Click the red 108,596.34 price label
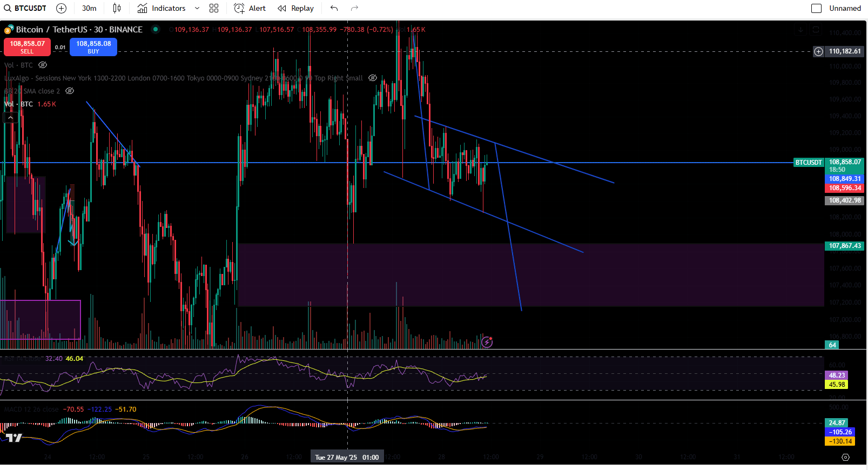868x470 pixels. point(845,188)
